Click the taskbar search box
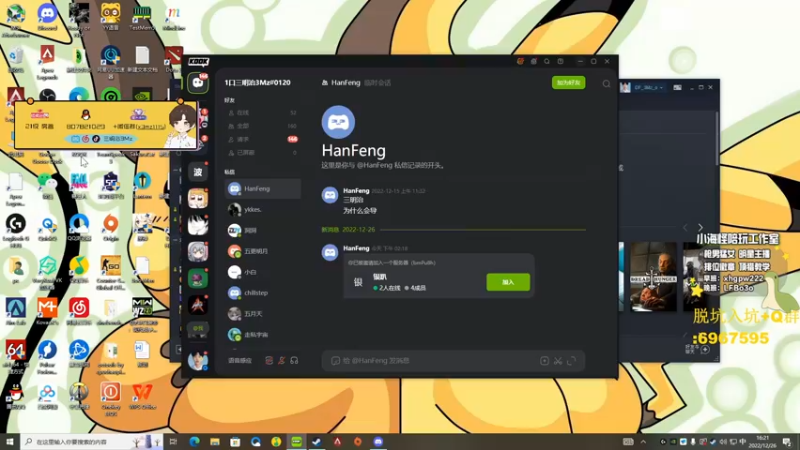This screenshot has width=800, height=450. click(92, 442)
